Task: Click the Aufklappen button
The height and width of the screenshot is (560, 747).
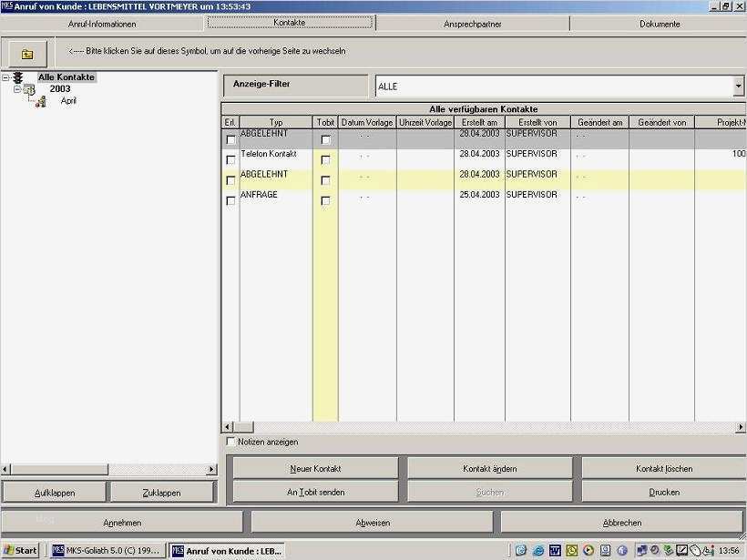Action: tap(55, 493)
